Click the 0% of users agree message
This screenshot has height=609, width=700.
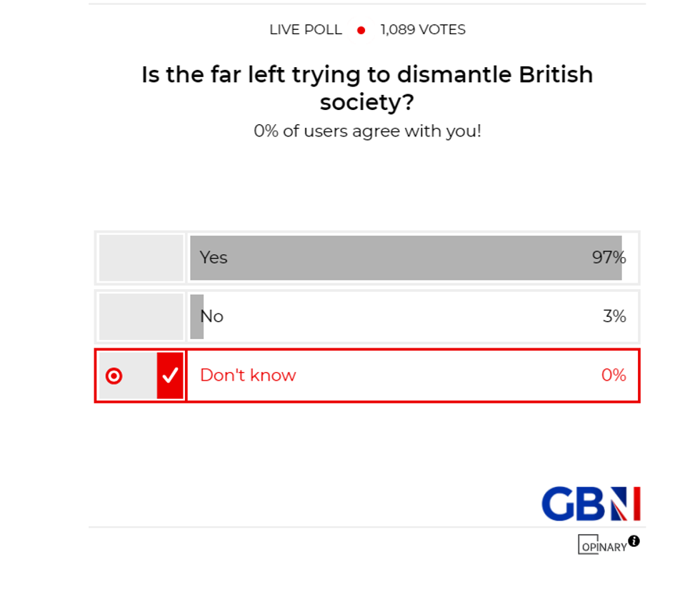pyautogui.click(x=368, y=131)
